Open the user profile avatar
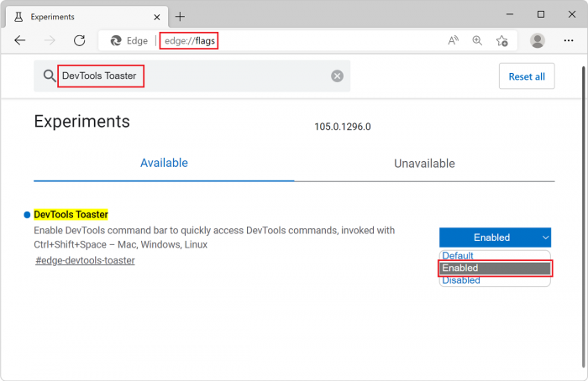The width and height of the screenshot is (588, 381). pyautogui.click(x=538, y=40)
